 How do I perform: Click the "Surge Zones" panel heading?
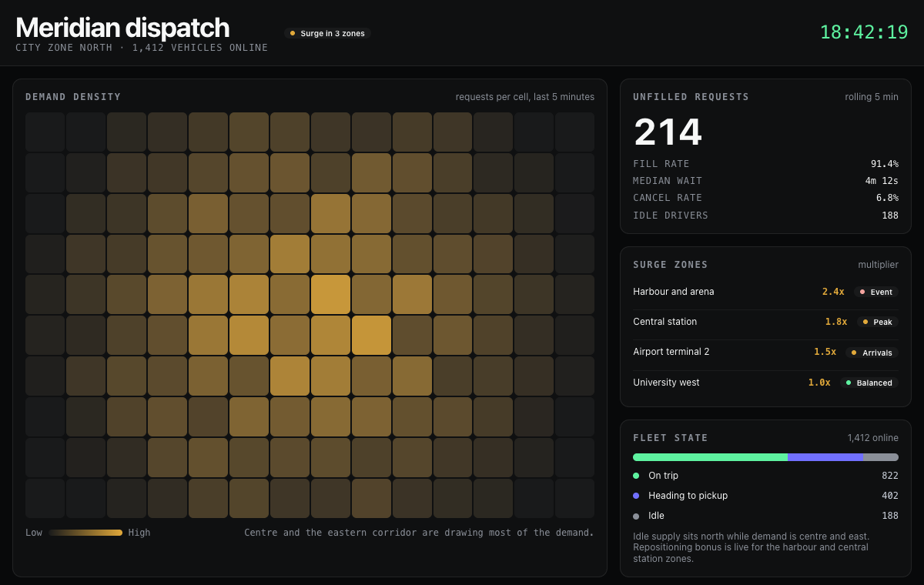[671, 265]
